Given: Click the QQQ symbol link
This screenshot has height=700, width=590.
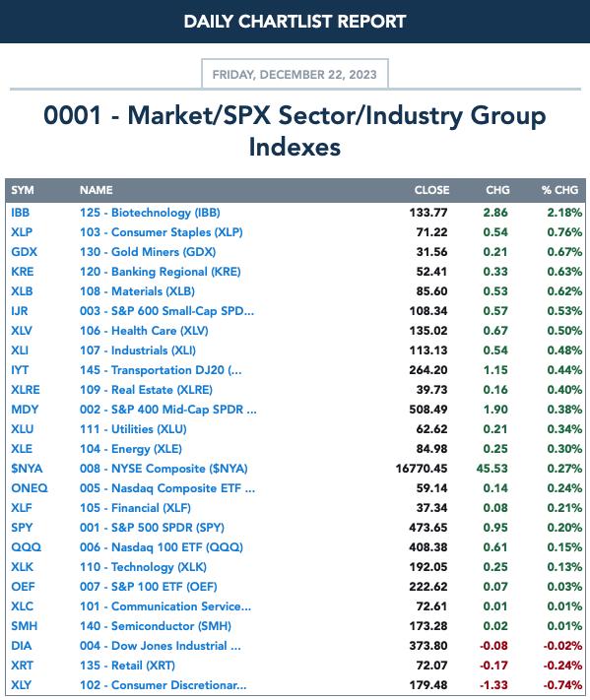Looking at the screenshot, I should (x=27, y=546).
